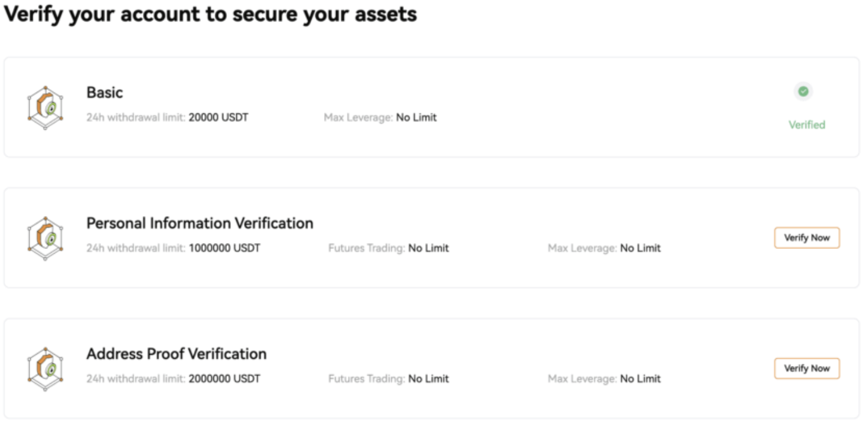This screenshot has height=429, width=868.
Task: Click the 1000000 USDT withdrawal limit value
Action: point(224,248)
